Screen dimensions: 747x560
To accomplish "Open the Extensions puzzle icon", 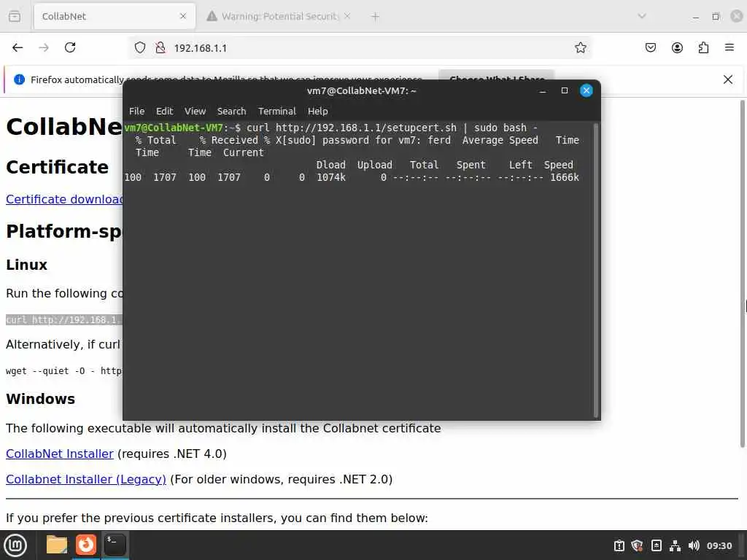I will [703, 47].
